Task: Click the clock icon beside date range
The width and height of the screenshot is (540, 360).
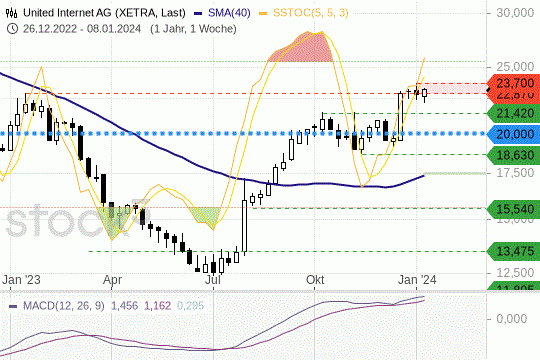Action: coord(12,29)
